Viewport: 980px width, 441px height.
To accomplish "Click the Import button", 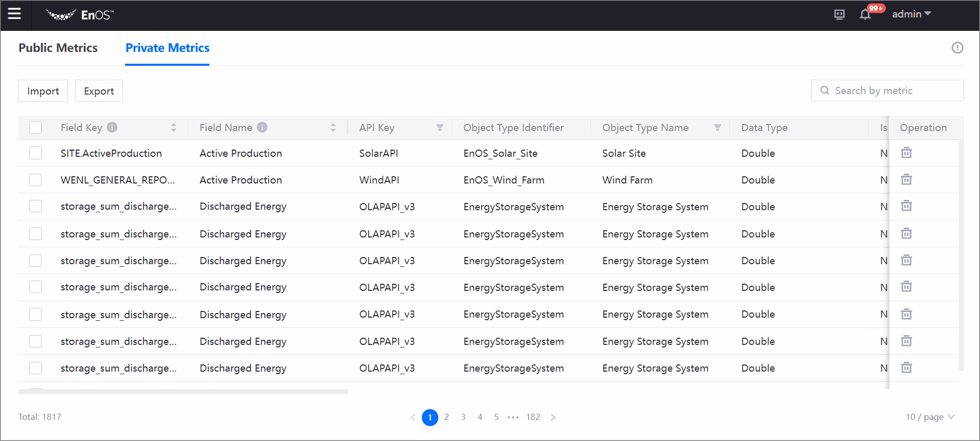I will click(x=43, y=91).
